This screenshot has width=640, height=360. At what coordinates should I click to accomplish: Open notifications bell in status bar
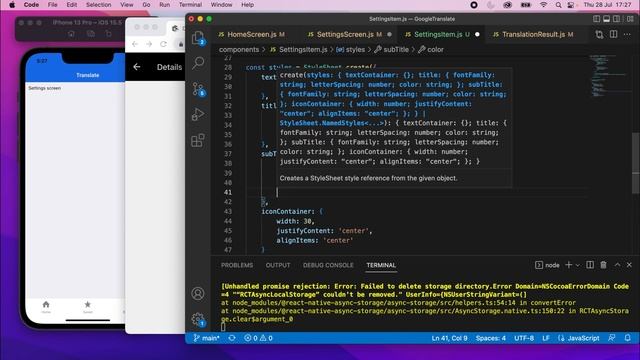click(628, 338)
